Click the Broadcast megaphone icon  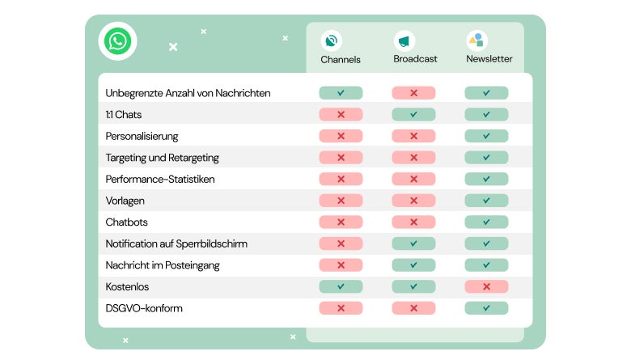[404, 40]
